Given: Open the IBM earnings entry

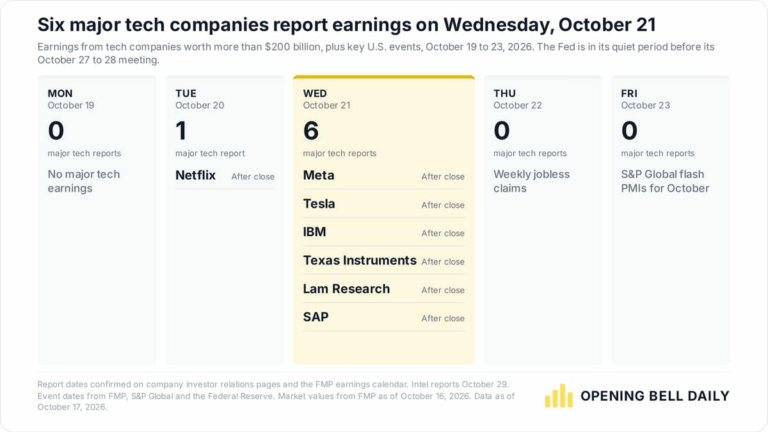Looking at the screenshot, I should pos(384,232).
